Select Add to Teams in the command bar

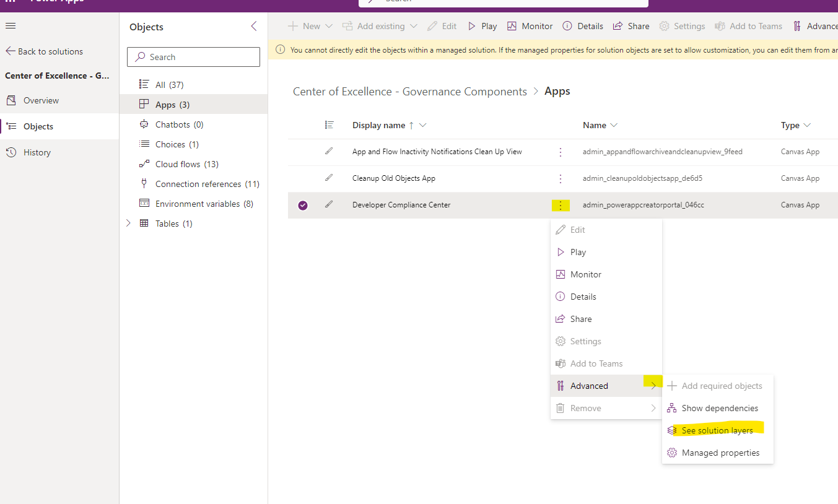[x=748, y=26]
